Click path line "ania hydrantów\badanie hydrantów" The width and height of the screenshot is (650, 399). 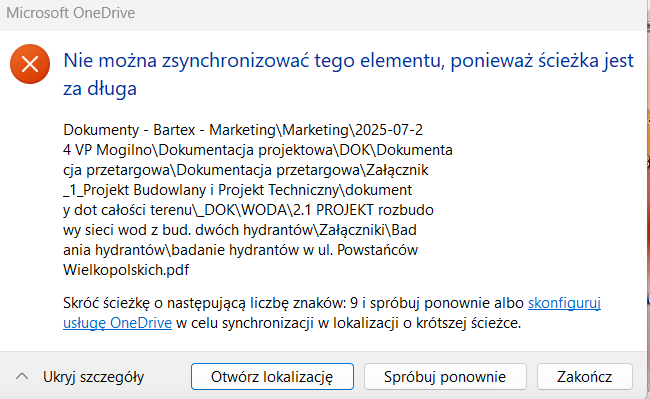click(240, 250)
